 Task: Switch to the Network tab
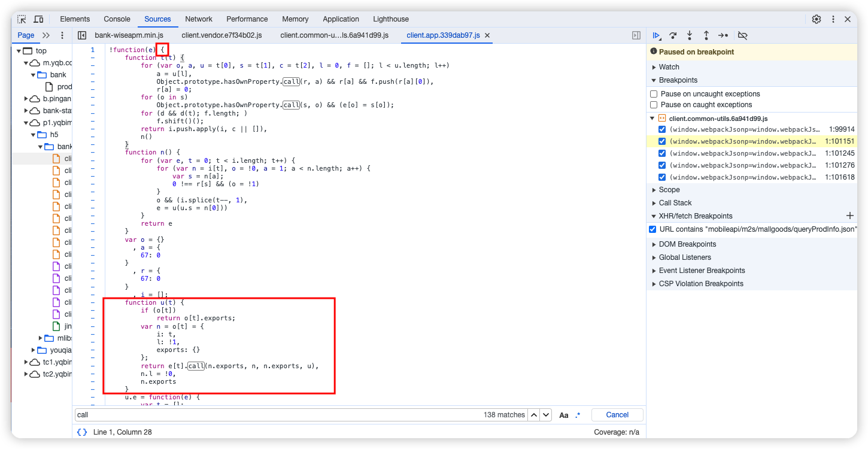click(x=199, y=19)
